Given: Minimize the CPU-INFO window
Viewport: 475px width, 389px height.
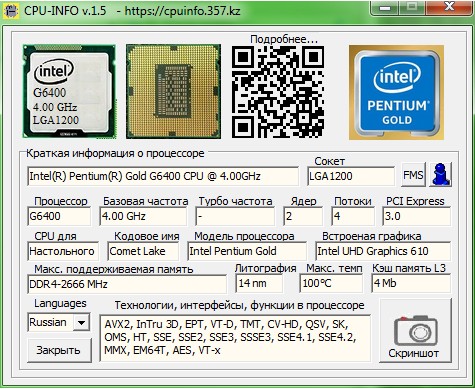Looking at the screenshot, I should tap(385, 8).
